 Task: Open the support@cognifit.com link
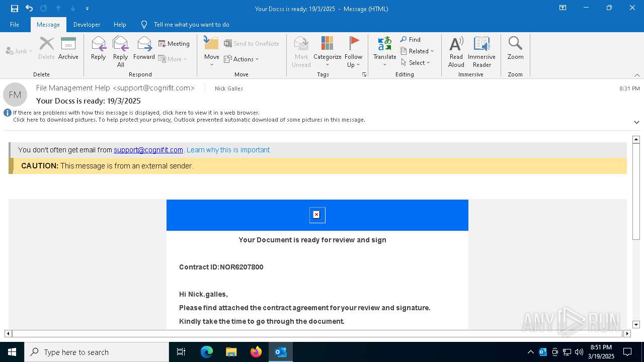(148, 150)
